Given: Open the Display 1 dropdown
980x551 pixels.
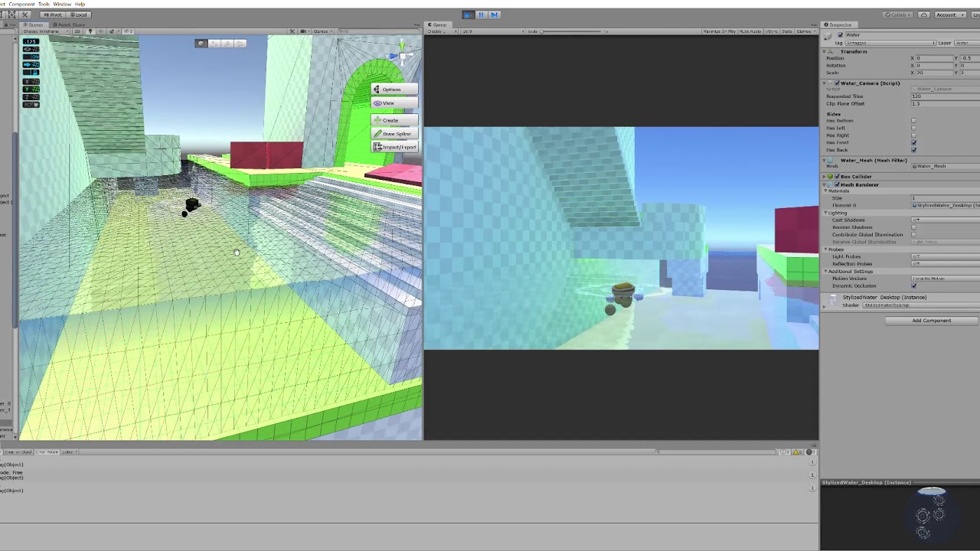Looking at the screenshot, I should coord(443,31).
